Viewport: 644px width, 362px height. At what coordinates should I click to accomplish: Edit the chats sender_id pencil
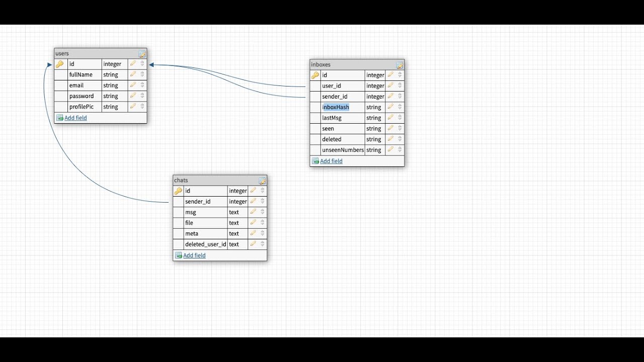click(253, 201)
